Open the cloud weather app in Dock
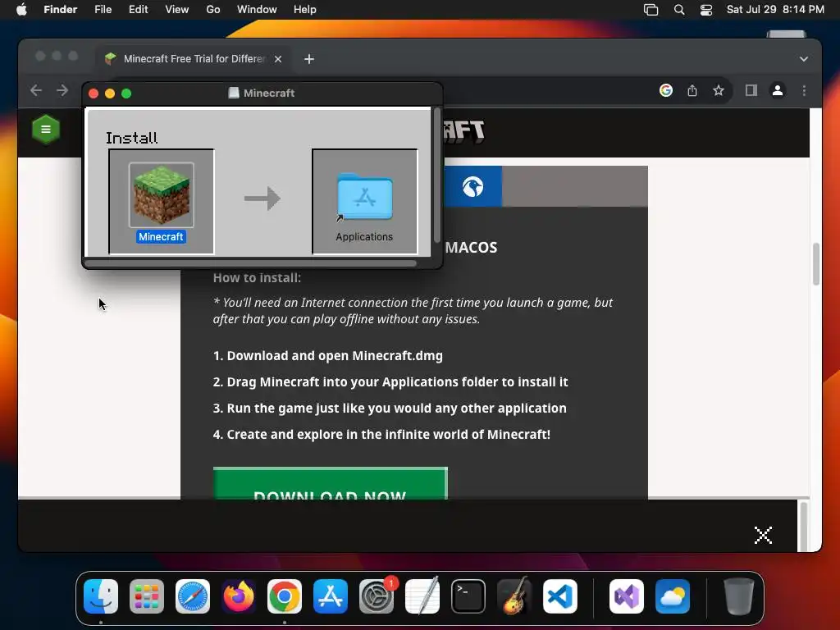 tap(673, 596)
